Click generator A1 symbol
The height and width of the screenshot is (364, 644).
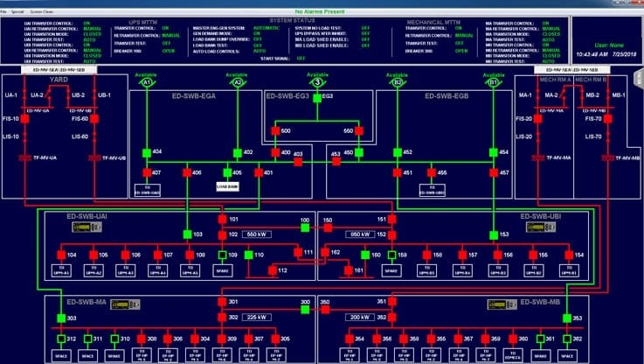coord(147,86)
